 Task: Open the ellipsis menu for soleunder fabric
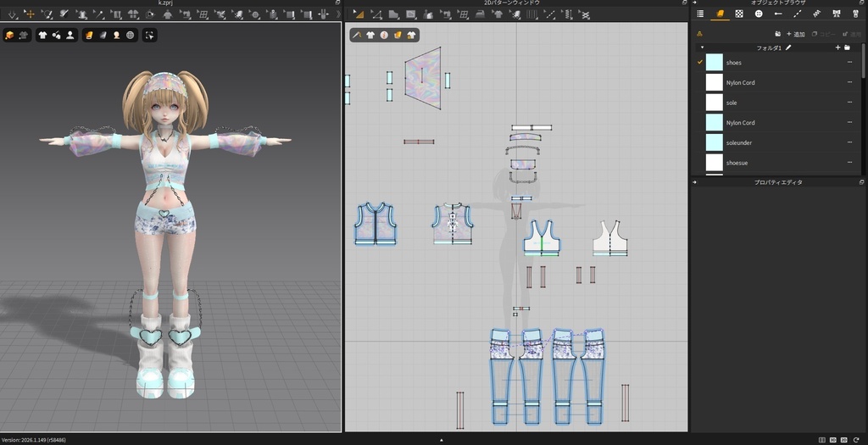[849, 142]
